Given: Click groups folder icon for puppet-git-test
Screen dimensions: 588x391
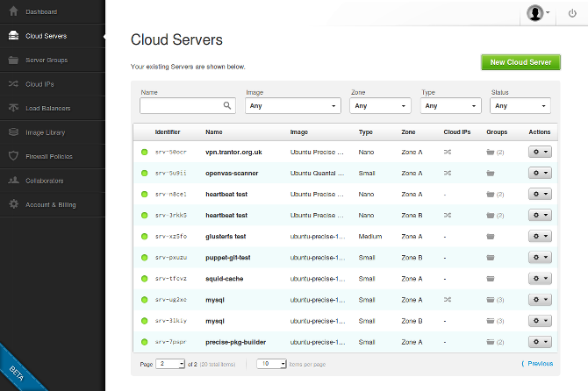Looking at the screenshot, I should [490, 258].
